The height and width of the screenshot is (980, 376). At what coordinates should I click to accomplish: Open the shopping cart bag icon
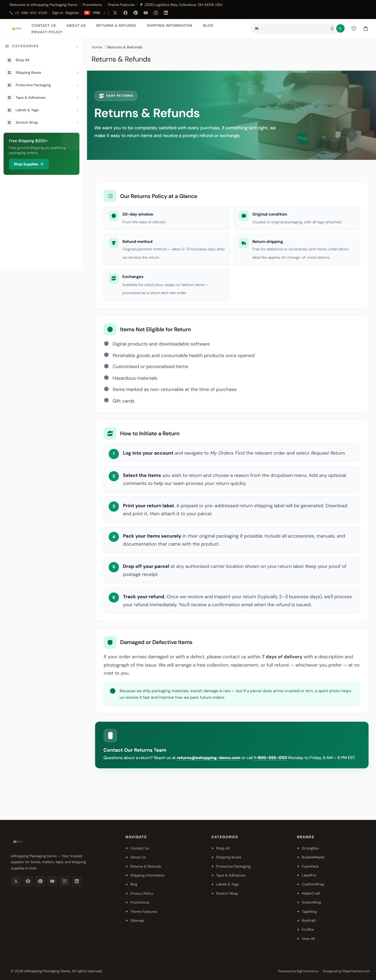point(365,29)
